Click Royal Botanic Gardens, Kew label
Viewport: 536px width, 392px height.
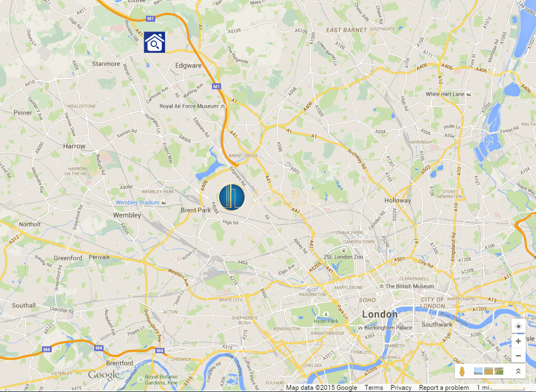click(x=161, y=379)
